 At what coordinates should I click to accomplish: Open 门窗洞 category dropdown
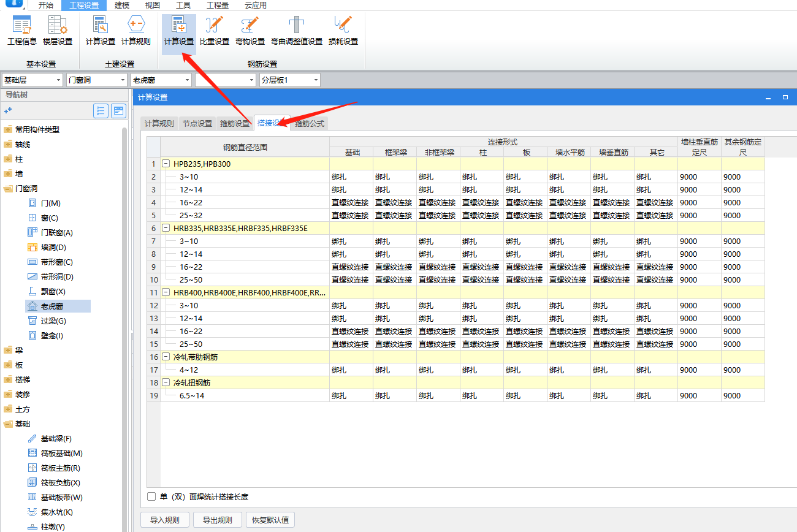point(97,80)
